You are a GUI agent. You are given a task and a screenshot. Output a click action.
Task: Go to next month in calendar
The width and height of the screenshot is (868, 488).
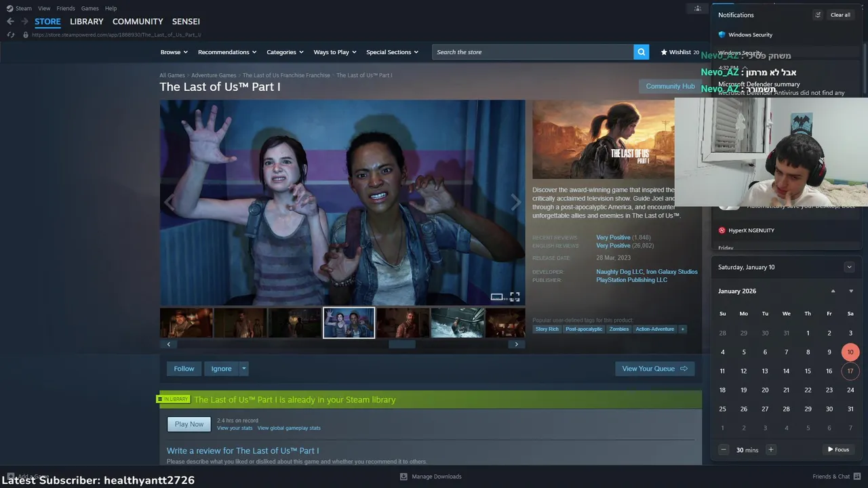click(851, 291)
